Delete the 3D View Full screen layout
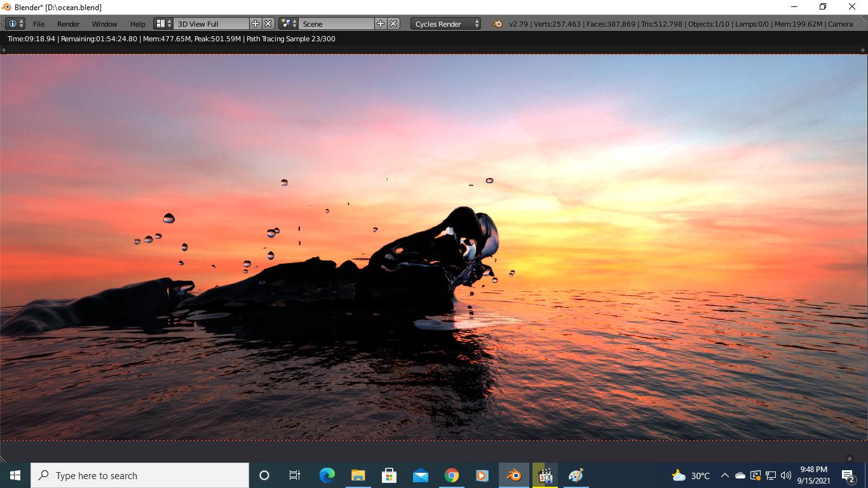868x488 pixels. (x=268, y=24)
